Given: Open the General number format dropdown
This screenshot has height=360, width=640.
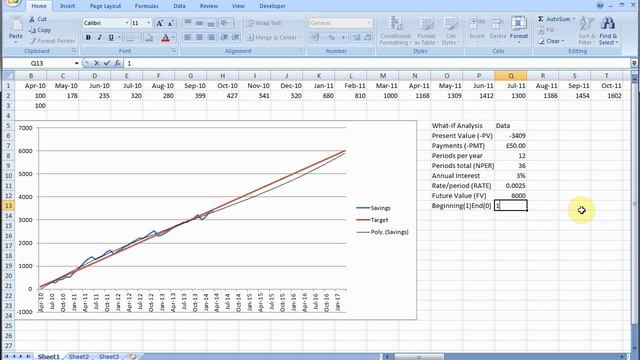Looking at the screenshot, I should [369, 23].
